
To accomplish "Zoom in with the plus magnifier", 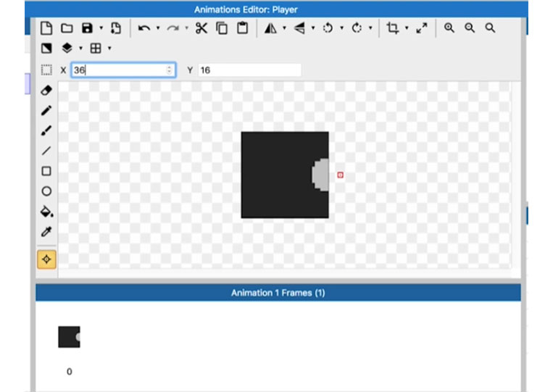I will coord(449,28).
